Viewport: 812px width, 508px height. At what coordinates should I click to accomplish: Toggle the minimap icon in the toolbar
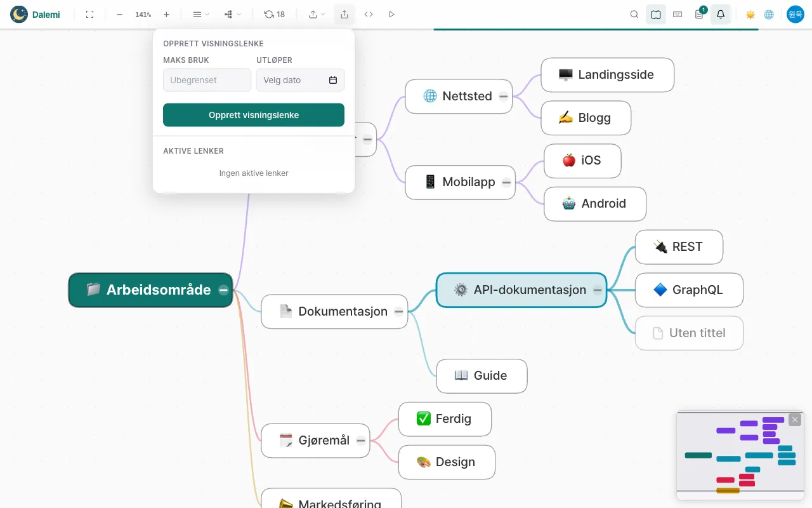point(656,14)
